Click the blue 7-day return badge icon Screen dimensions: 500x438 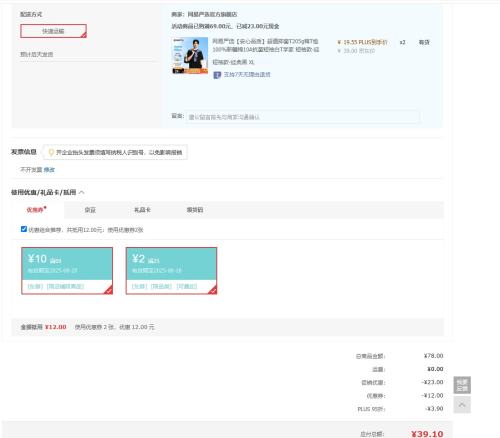click(x=217, y=75)
